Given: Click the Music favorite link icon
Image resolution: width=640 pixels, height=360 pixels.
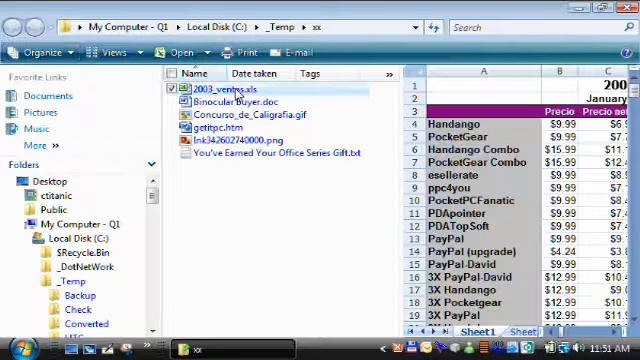Looking at the screenshot, I should click(11, 129).
